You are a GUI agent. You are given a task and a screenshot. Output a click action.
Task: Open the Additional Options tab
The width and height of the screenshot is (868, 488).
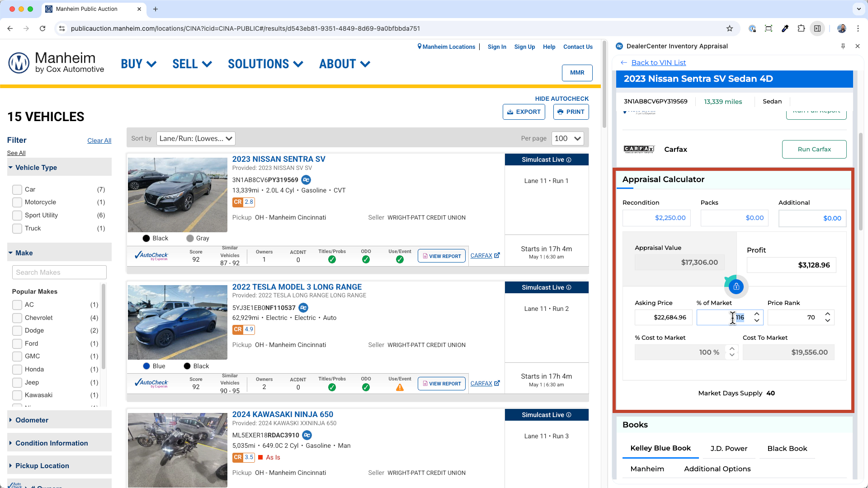[717, 469]
